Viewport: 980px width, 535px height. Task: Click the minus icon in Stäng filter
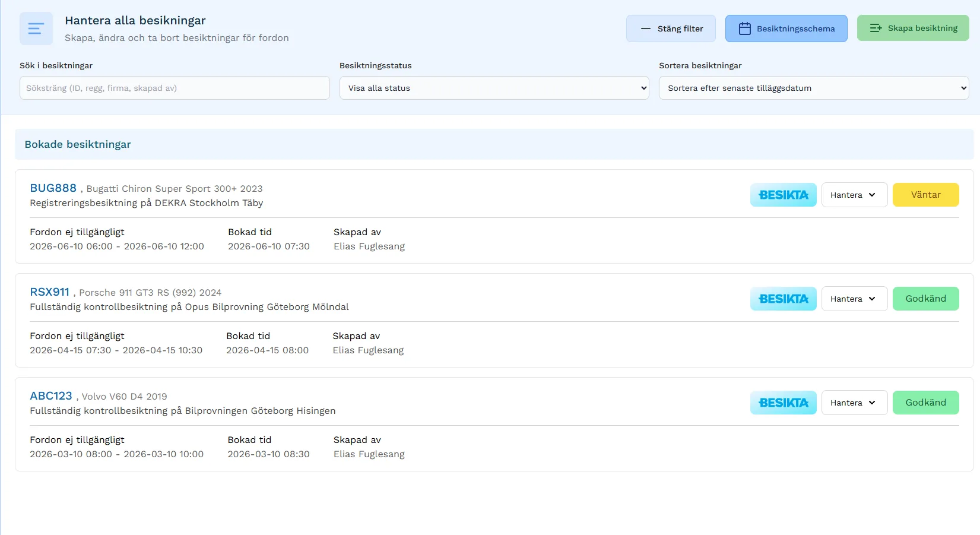click(x=645, y=29)
